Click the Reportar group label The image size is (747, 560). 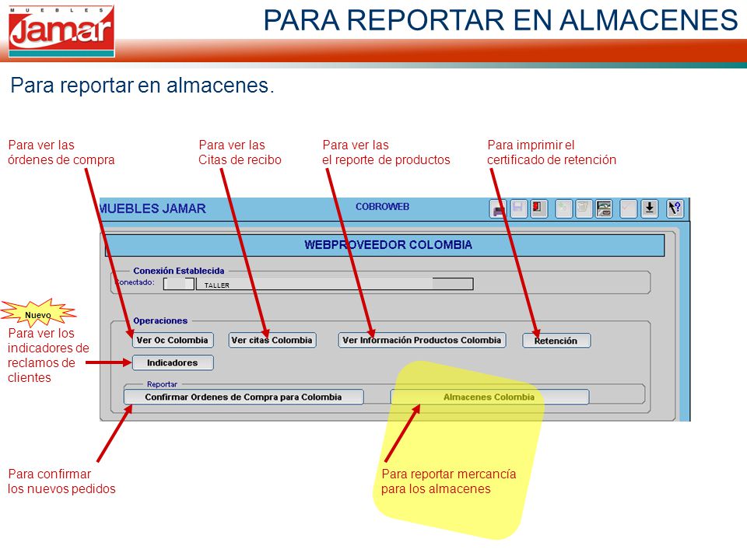[x=162, y=383]
